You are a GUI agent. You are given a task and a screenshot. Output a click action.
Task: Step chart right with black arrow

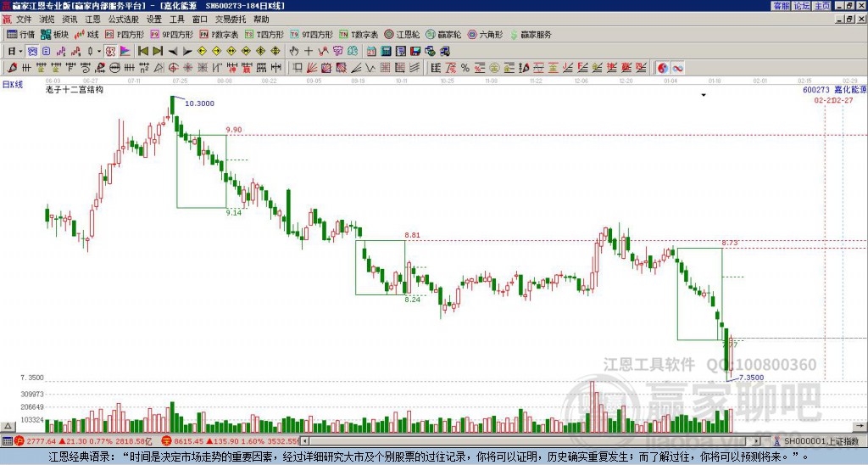[x=187, y=52]
